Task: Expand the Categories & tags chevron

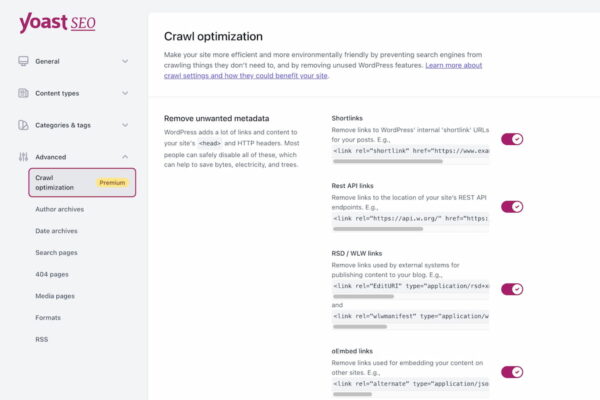Action: pyautogui.click(x=125, y=125)
